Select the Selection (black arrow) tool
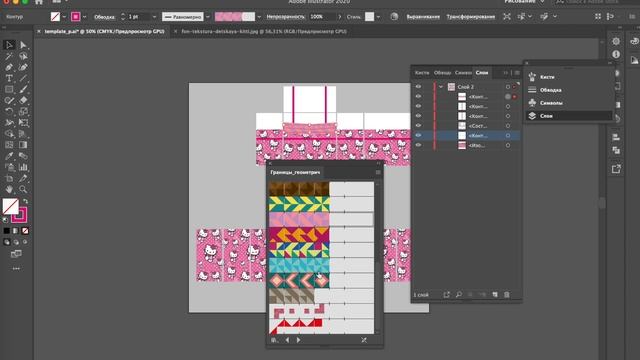 point(9,45)
